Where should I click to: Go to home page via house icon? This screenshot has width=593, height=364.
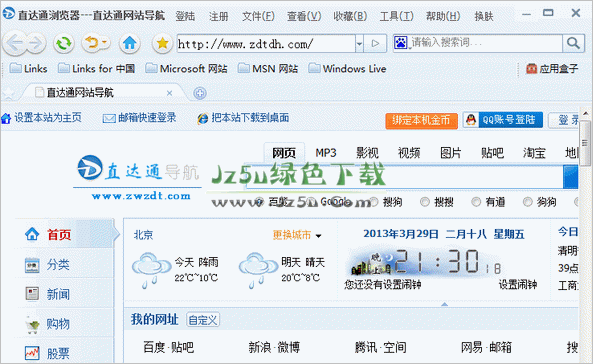130,43
